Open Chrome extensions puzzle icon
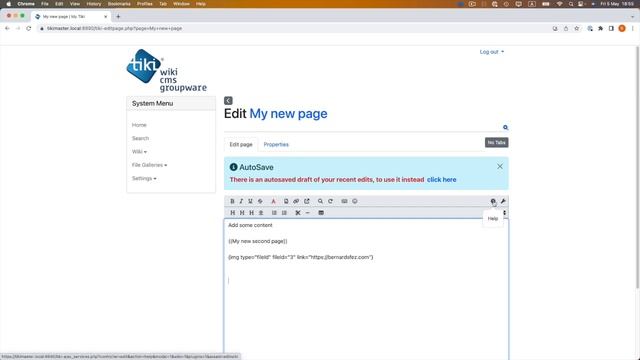The width and height of the screenshot is (640, 360). 600,29
